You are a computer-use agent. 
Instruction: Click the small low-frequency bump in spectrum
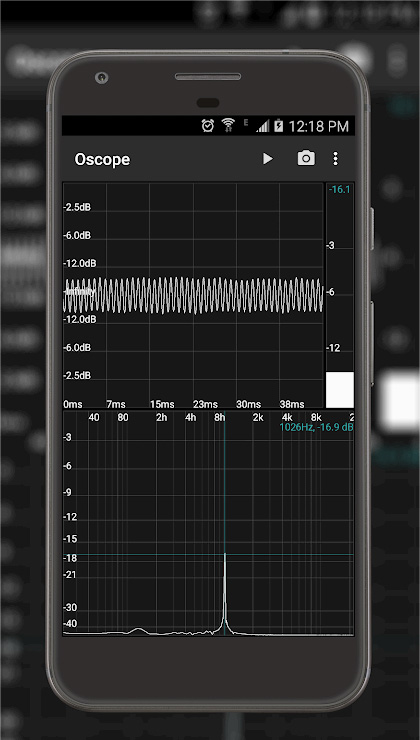click(138, 630)
